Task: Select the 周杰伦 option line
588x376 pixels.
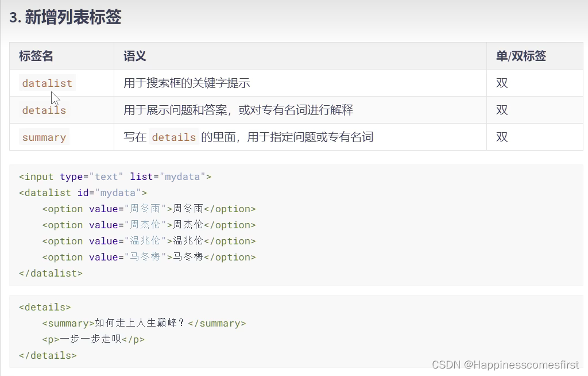Action: coord(149,225)
